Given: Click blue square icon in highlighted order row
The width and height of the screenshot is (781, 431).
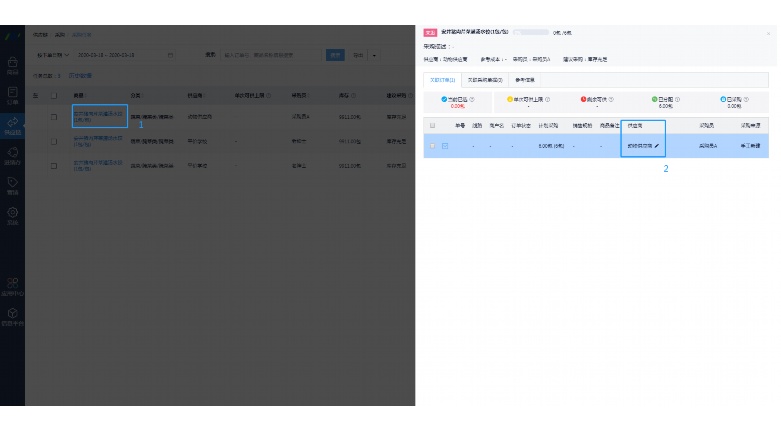Looking at the screenshot, I should (x=445, y=146).
